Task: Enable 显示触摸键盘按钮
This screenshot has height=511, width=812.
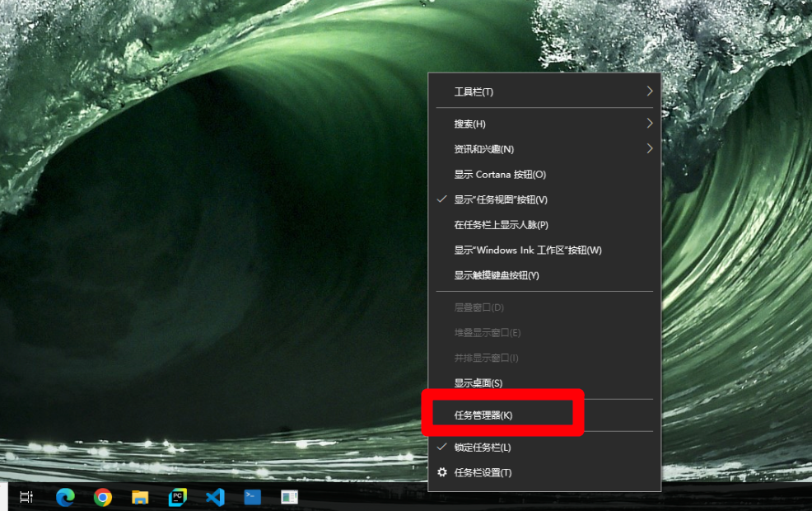Action: coord(496,275)
